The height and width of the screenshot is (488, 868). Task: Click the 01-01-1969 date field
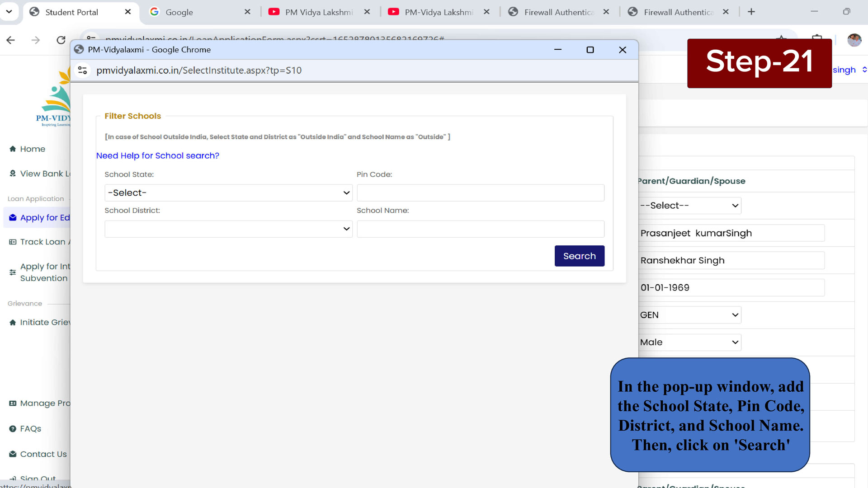(x=731, y=288)
